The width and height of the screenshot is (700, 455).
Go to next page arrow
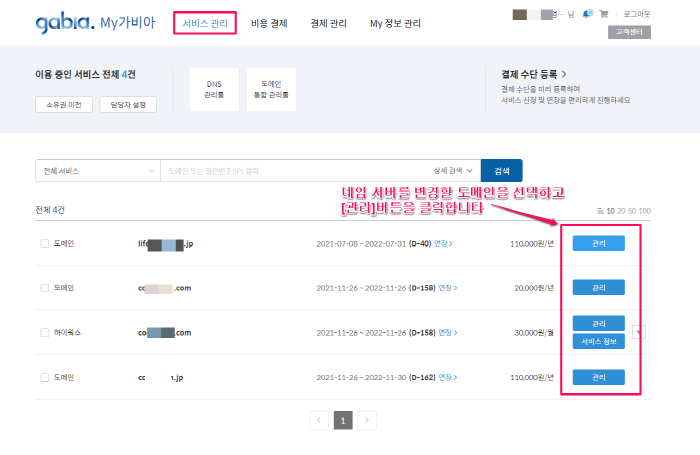click(367, 420)
